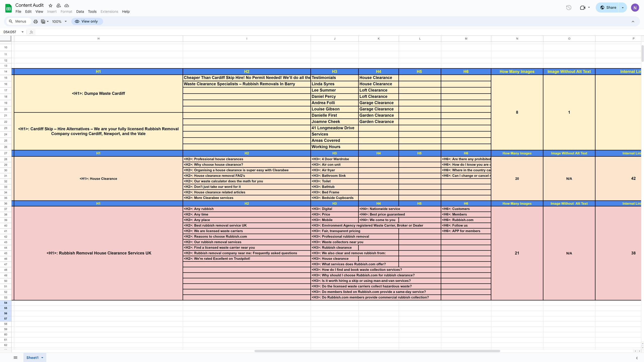This screenshot has height=362, width=644.
Task: Open version history clock icon
Action: 569,8
